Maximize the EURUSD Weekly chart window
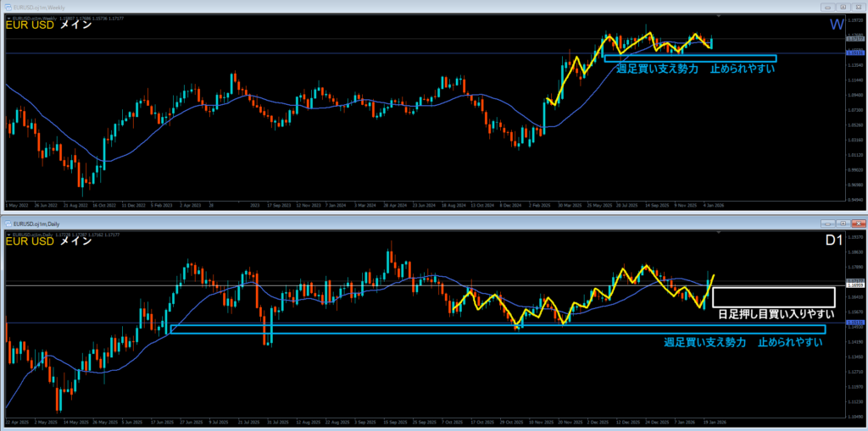 pyautogui.click(x=843, y=8)
